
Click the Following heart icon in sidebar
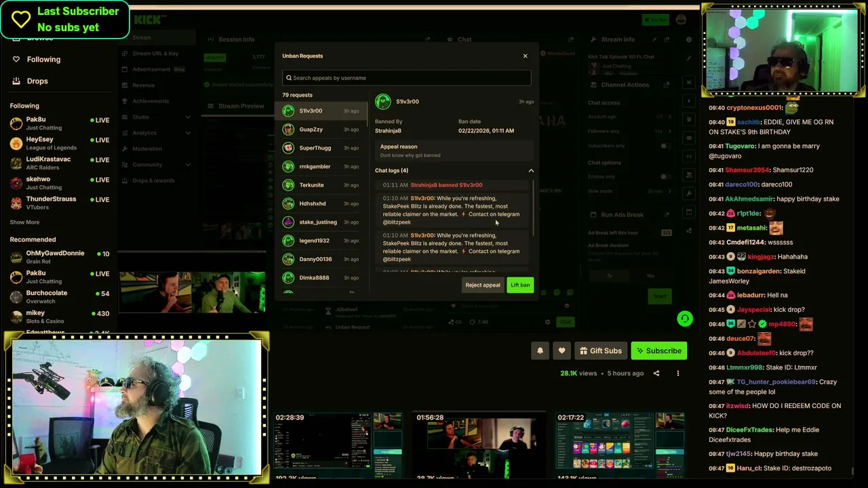(x=16, y=60)
